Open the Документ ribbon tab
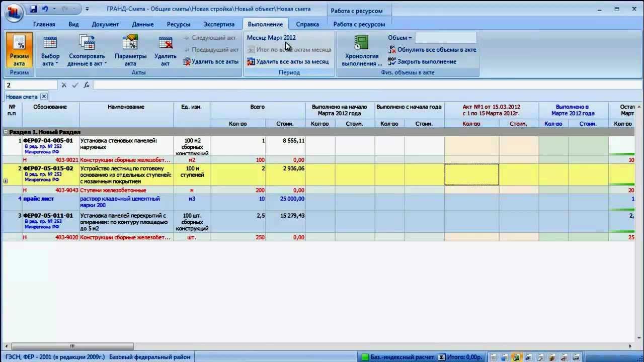Screen dimensions: 644x362 (105, 24)
